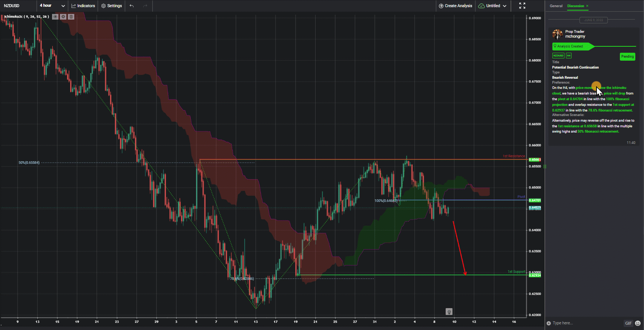This screenshot has height=330, width=644.
Task: Click the Pending status badge
Action: (x=627, y=57)
